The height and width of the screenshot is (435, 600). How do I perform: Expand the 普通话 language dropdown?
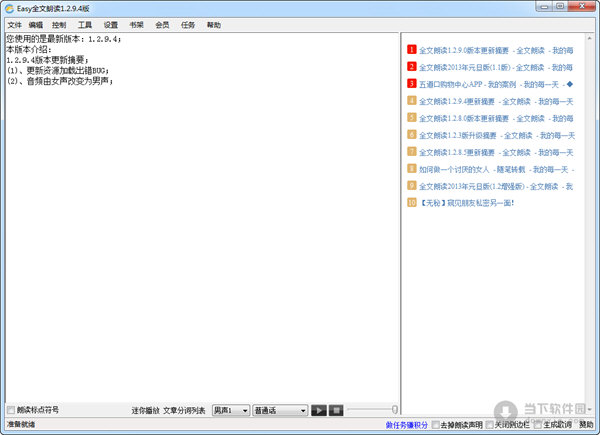[x=280, y=410]
